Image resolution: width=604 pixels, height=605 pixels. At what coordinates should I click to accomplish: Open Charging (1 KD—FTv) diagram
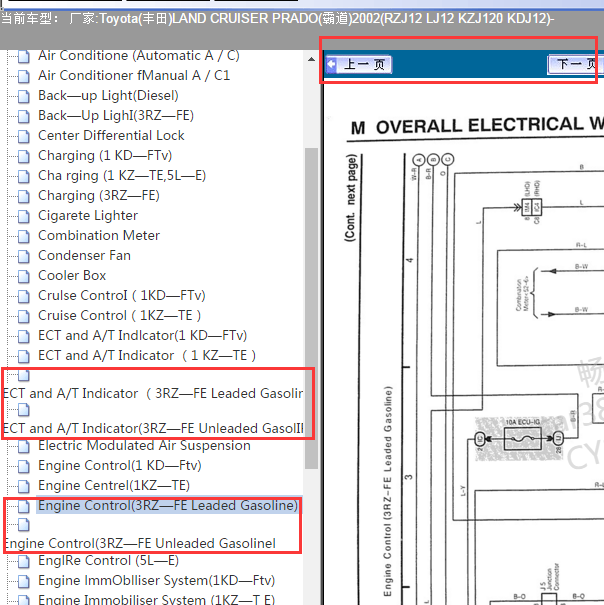tap(105, 156)
